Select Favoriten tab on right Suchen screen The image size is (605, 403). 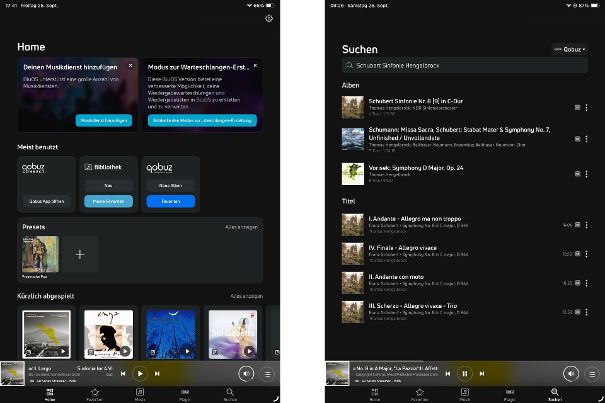click(x=419, y=395)
